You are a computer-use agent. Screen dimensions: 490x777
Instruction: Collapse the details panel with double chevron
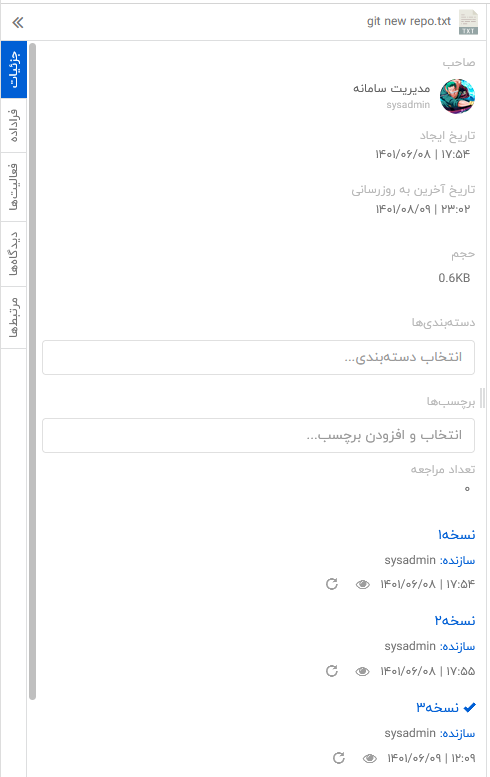[18, 22]
